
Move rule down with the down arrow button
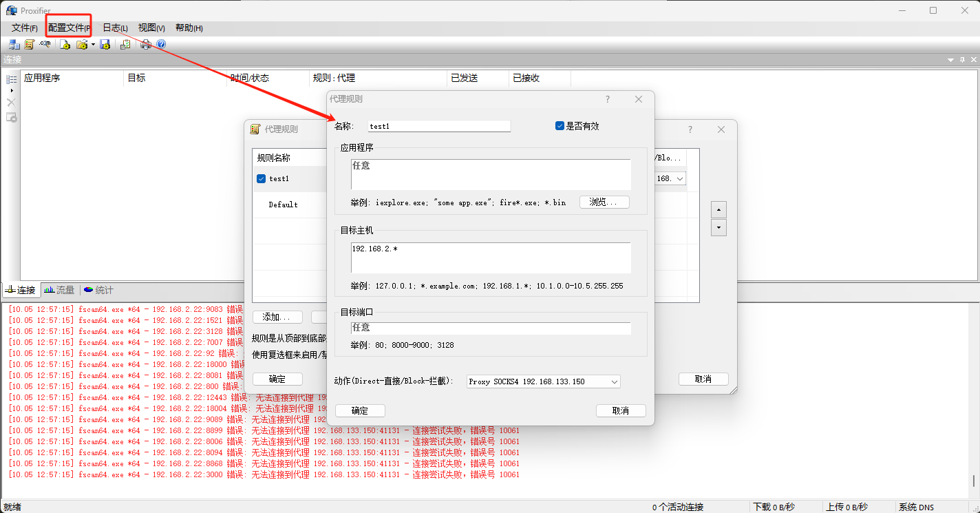718,227
